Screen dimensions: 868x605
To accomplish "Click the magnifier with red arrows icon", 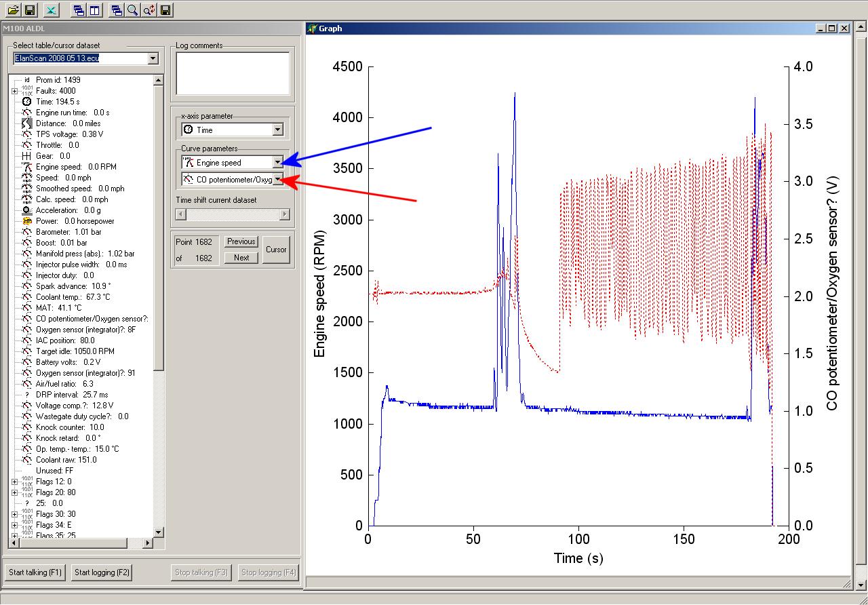I will tap(149, 9).
